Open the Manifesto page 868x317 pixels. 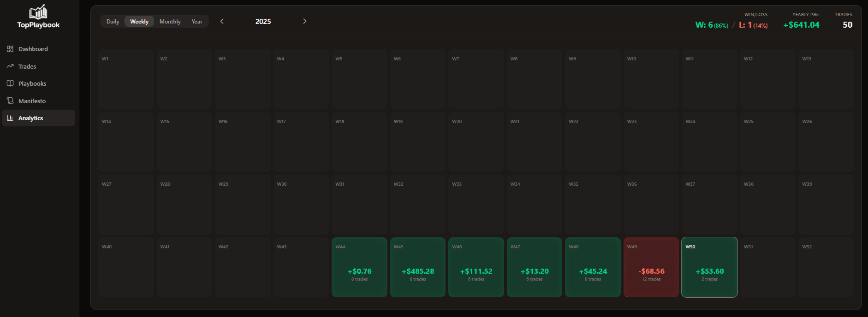point(39,101)
